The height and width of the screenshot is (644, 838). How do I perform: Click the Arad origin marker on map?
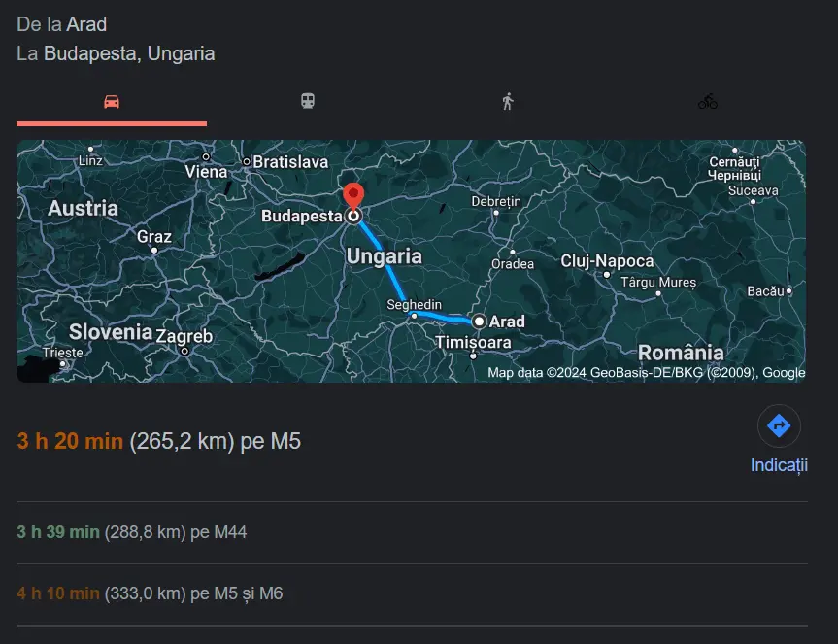(x=479, y=322)
